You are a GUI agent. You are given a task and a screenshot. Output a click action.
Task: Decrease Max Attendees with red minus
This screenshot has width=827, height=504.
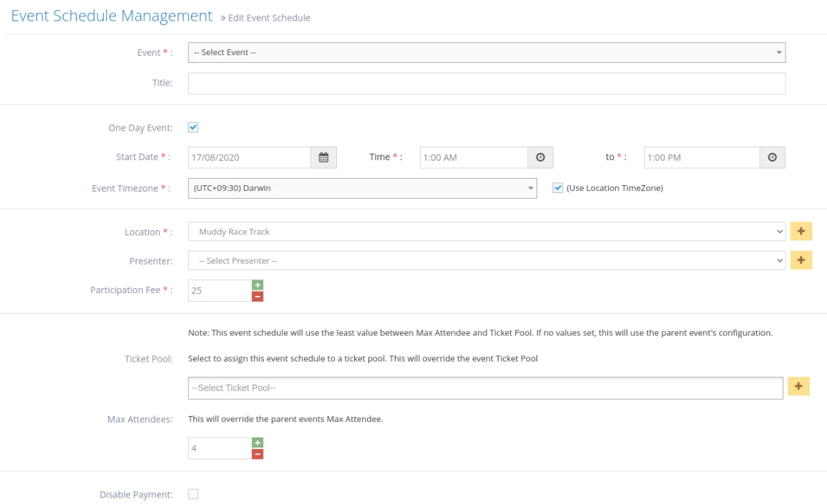point(258,454)
